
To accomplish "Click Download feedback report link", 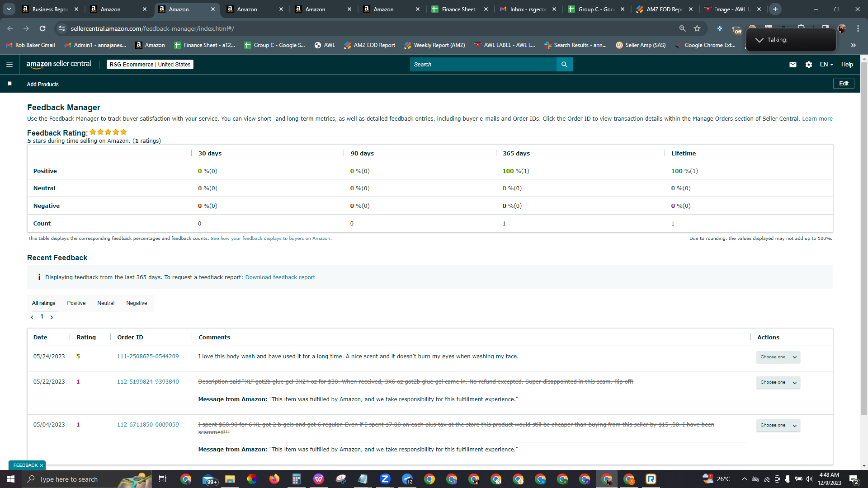I will point(280,277).
